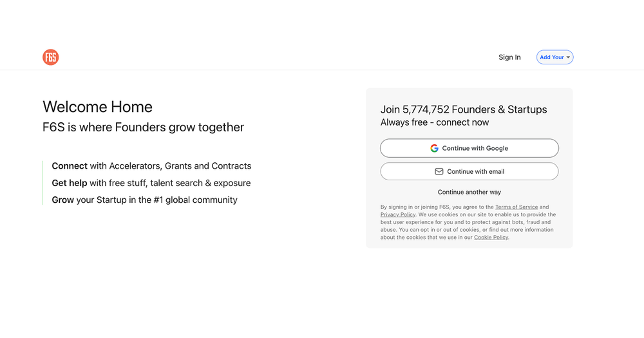Click the 'Connect with Accelerators' line

pyautogui.click(x=151, y=166)
